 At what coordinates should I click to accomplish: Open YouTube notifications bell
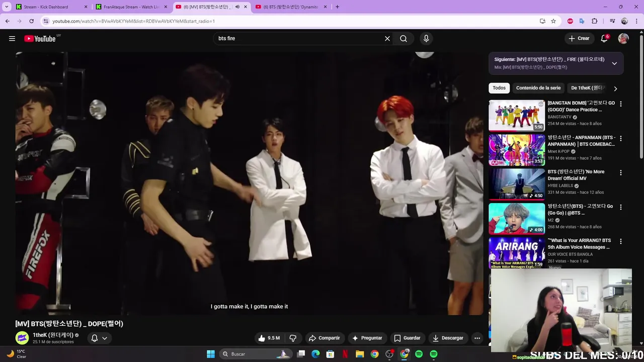(x=604, y=39)
